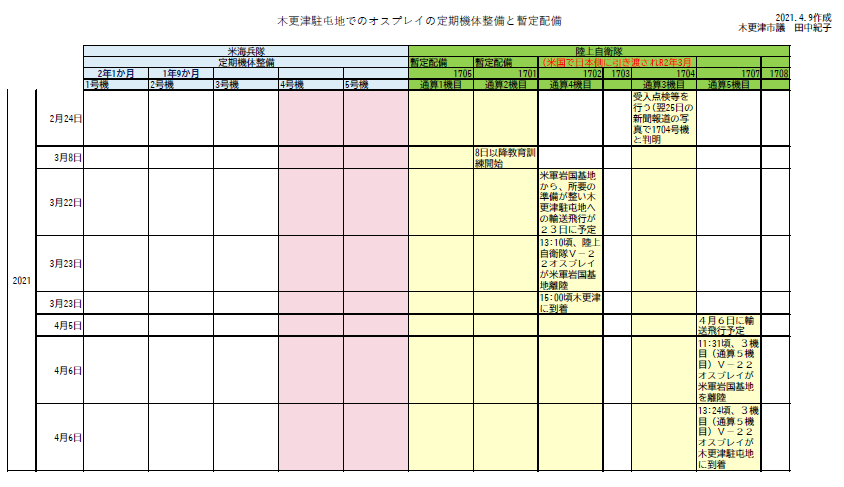
Task: Select the 2年1か月 cell
Action: tap(116, 74)
